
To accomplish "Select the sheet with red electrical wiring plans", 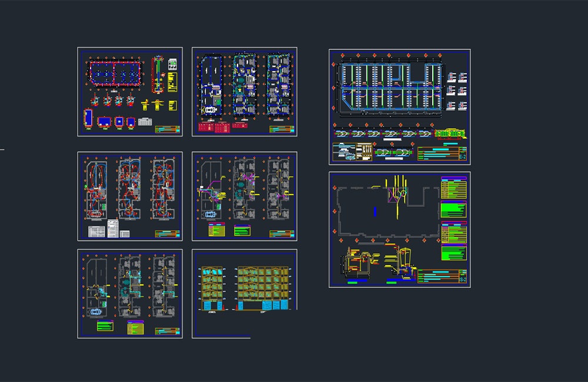I will [130, 196].
